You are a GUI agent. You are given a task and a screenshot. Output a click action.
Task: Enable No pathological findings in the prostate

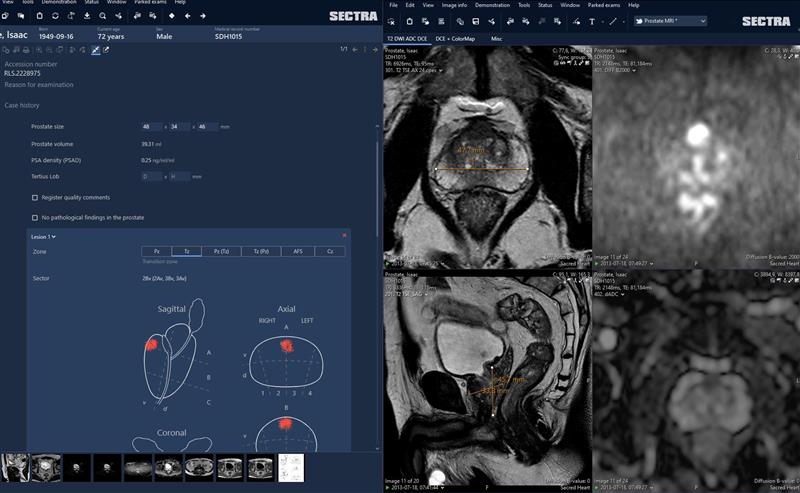pyautogui.click(x=35, y=217)
